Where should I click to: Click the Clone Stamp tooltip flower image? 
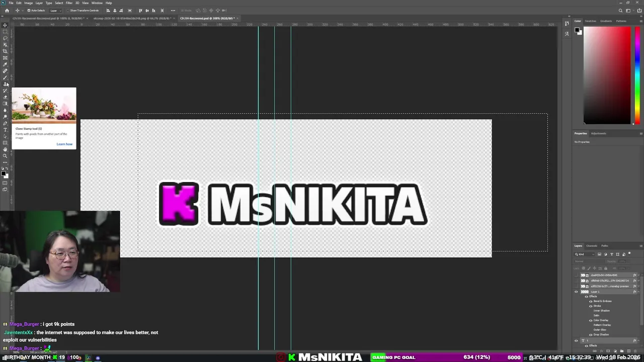click(x=44, y=106)
